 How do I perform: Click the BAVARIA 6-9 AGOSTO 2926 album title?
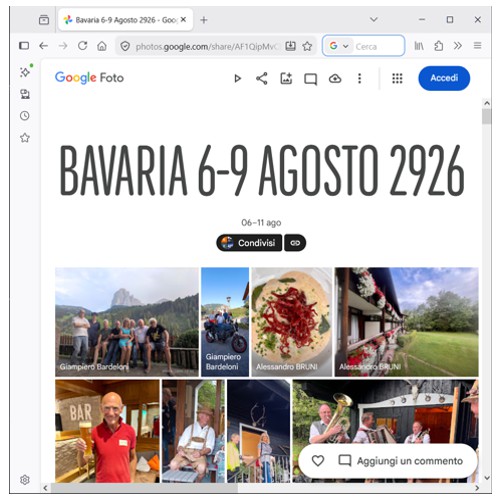click(x=262, y=170)
